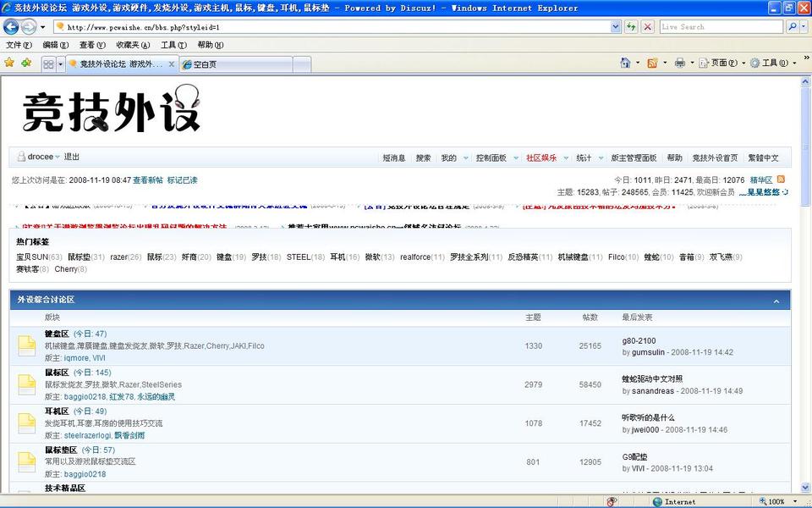Click the Internet zone globe icon
The height and width of the screenshot is (508, 812).
(x=658, y=501)
